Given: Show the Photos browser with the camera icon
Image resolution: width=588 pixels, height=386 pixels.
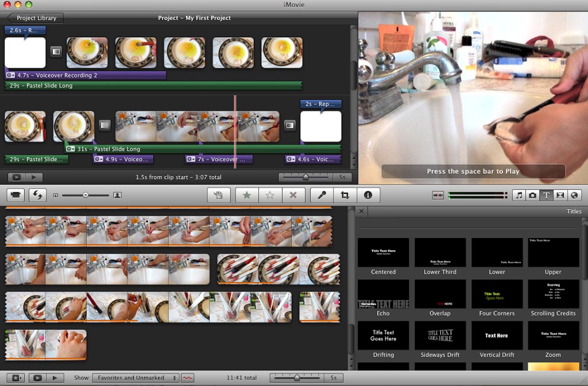Looking at the screenshot, I should [x=533, y=195].
